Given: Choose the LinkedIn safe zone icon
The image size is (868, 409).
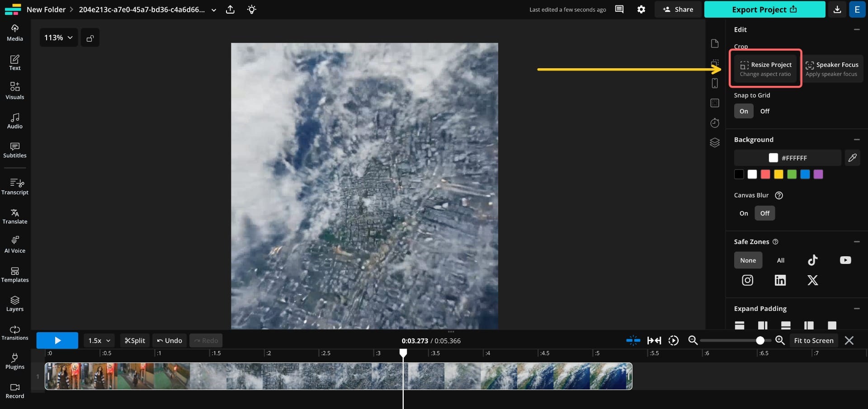Looking at the screenshot, I should [x=780, y=280].
